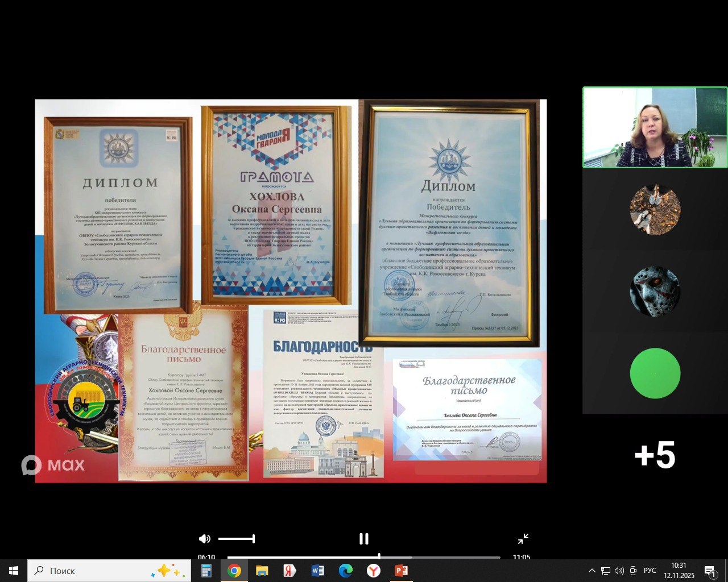This screenshot has width=728, height=582.
Task: Pause the video playback
Action: [364, 539]
